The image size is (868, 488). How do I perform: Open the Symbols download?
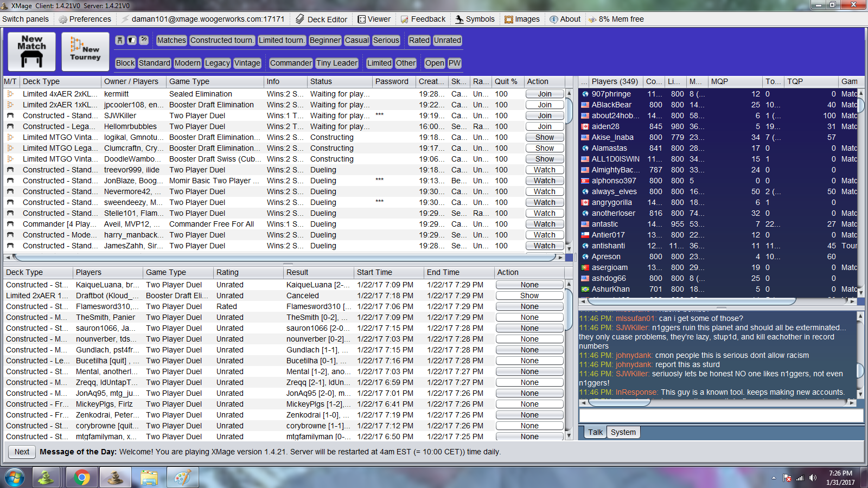click(475, 19)
